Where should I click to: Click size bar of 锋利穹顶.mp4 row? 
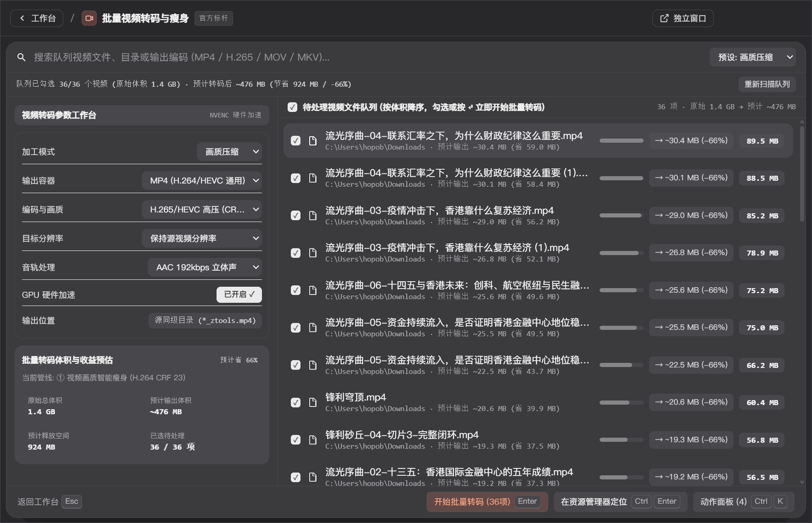622,402
